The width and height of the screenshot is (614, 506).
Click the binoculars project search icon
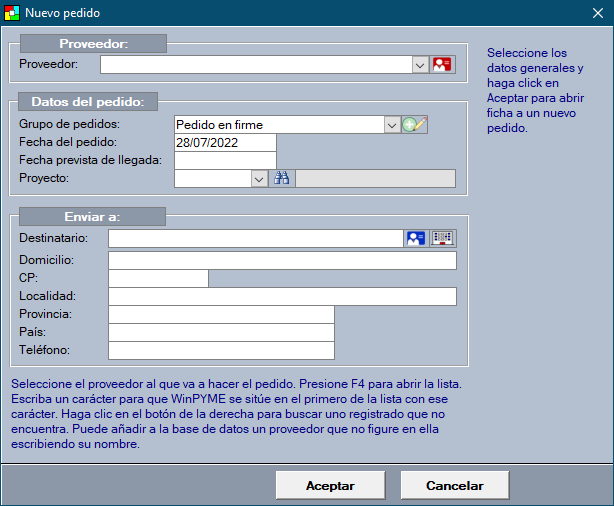tap(282, 179)
